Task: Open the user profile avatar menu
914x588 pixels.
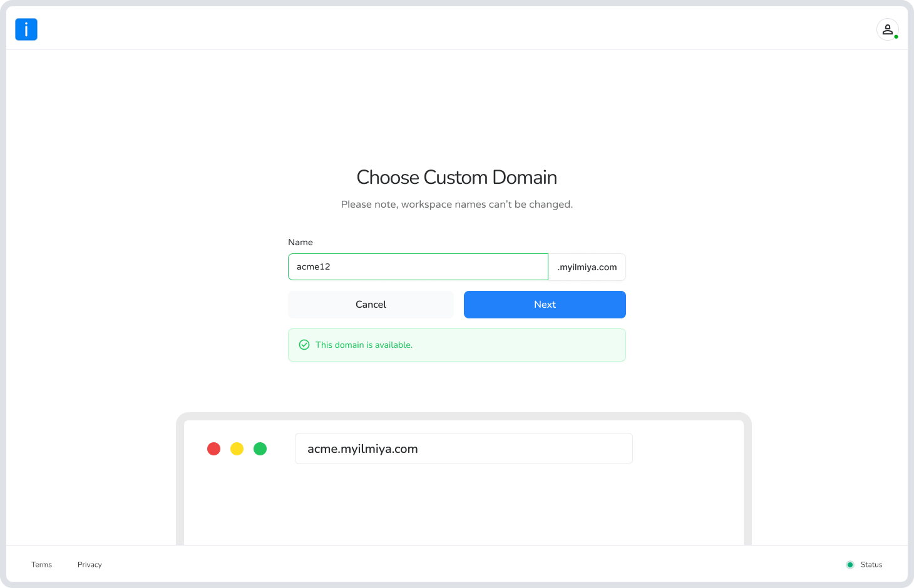Action: [x=887, y=29]
